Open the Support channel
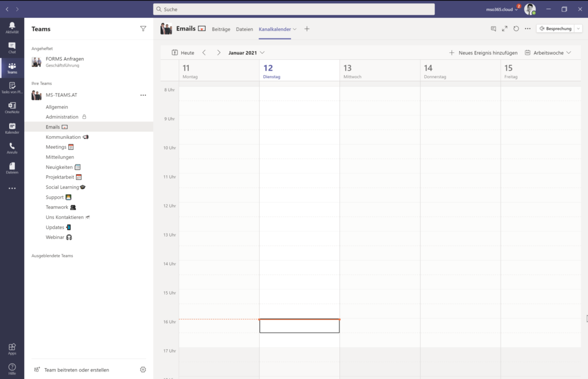 88,197
